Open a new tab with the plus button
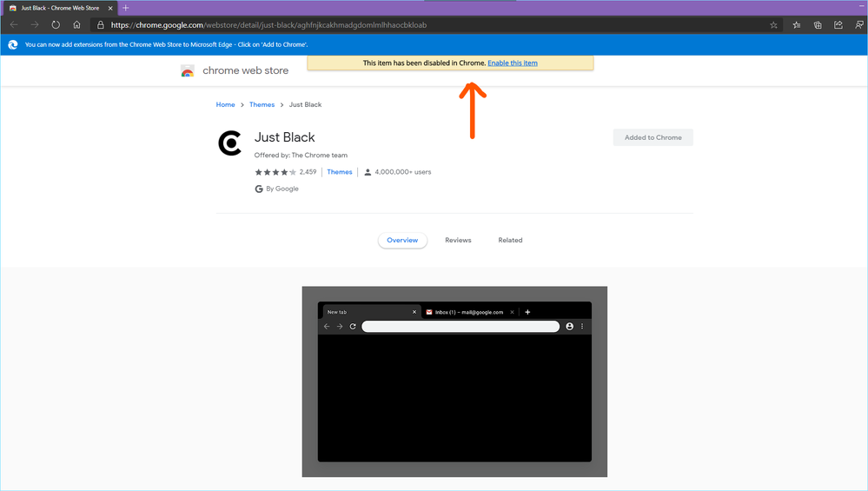Image resolution: width=868 pixels, height=491 pixels. click(x=126, y=8)
